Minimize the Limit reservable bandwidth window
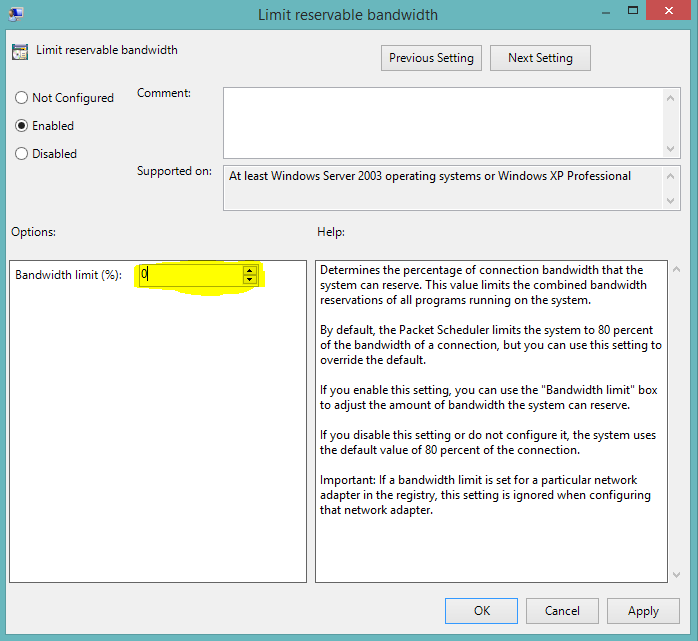Image resolution: width=698 pixels, height=641 pixels. pos(605,12)
